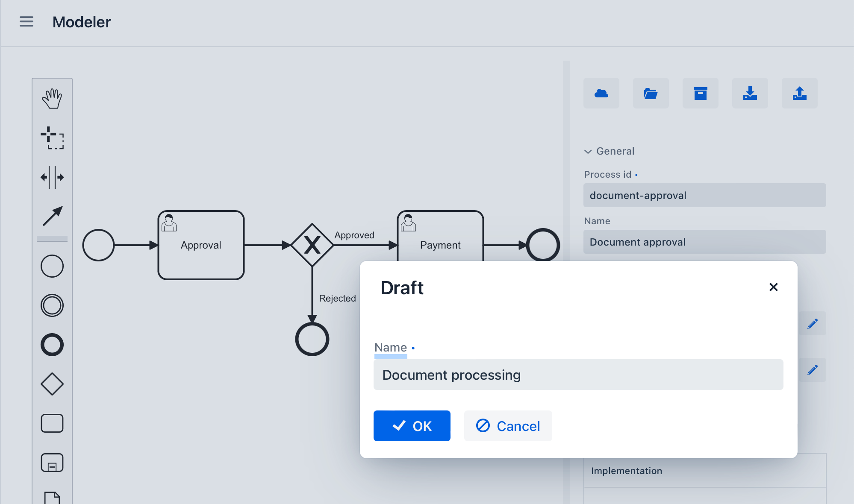
Task: Create an End event from the palette
Action: point(52,344)
